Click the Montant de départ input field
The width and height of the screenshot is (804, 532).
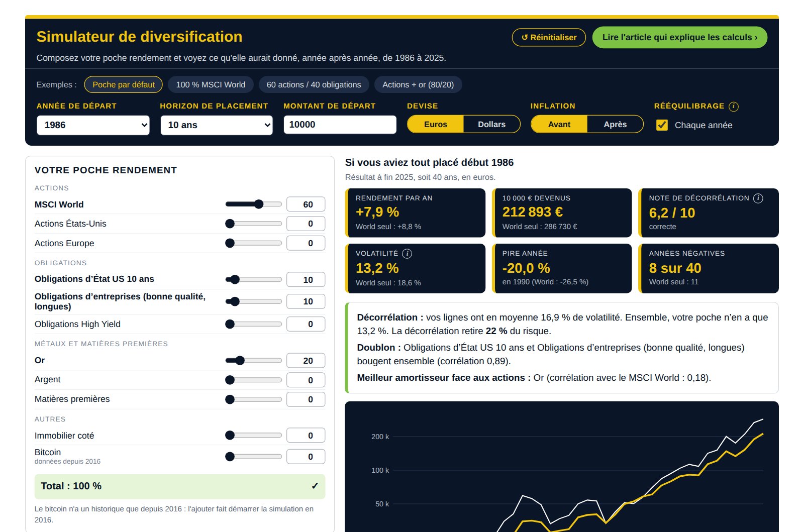click(x=340, y=125)
